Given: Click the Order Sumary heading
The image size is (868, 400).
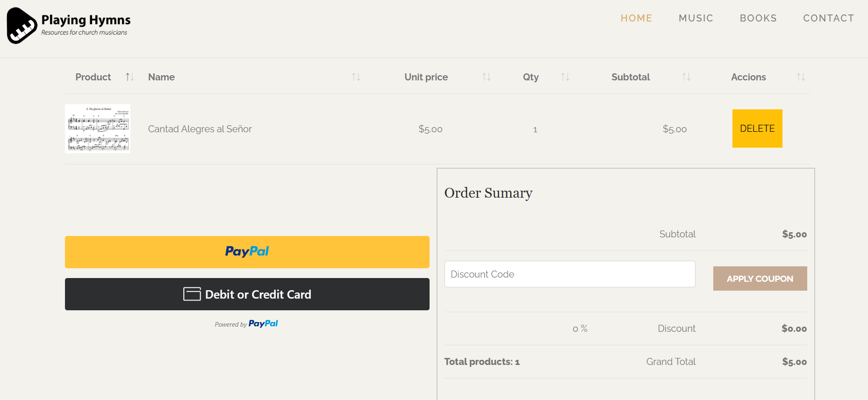Looking at the screenshot, I should coord(488,193).
